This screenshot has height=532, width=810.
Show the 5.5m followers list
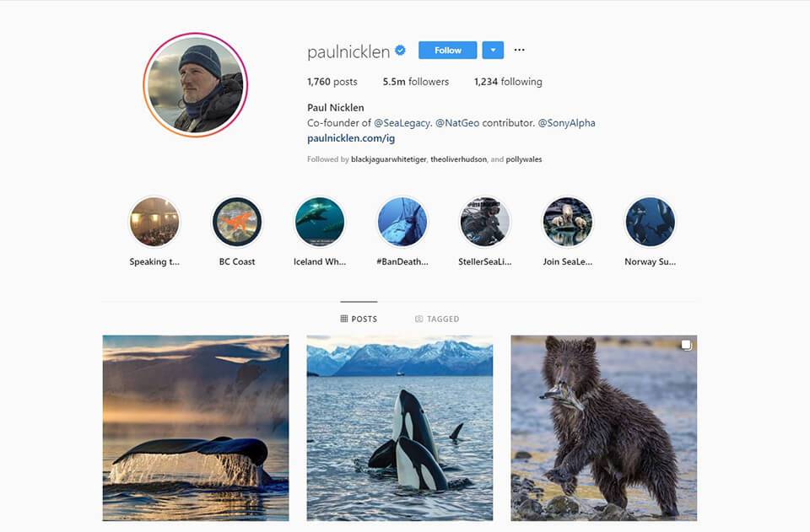pos(416,82)
